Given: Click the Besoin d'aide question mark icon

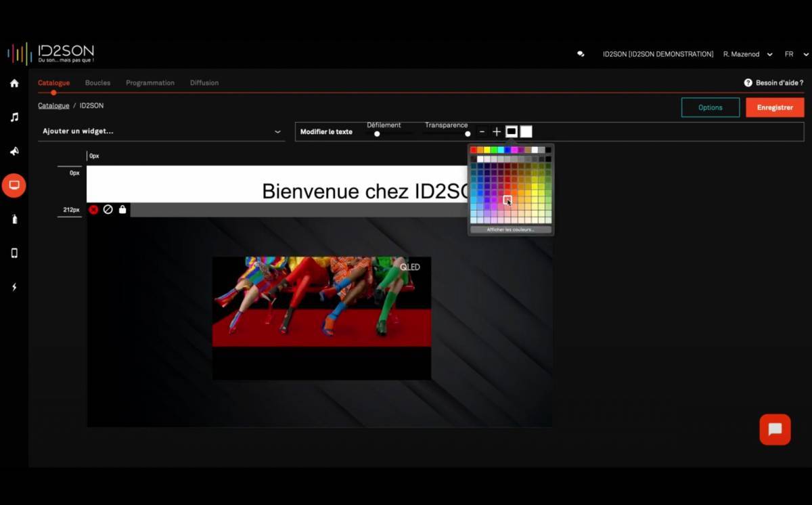Looking at the screenshot, I should pos(748,83).
